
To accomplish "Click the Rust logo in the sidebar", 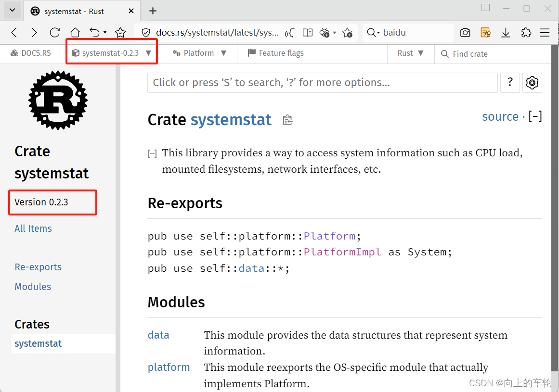I will coord(58,100).
